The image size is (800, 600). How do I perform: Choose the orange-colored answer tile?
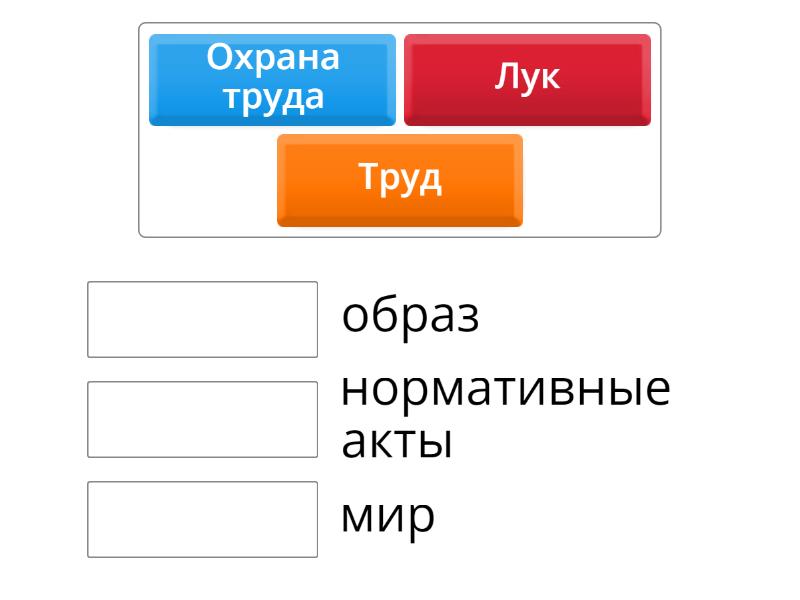400,180
